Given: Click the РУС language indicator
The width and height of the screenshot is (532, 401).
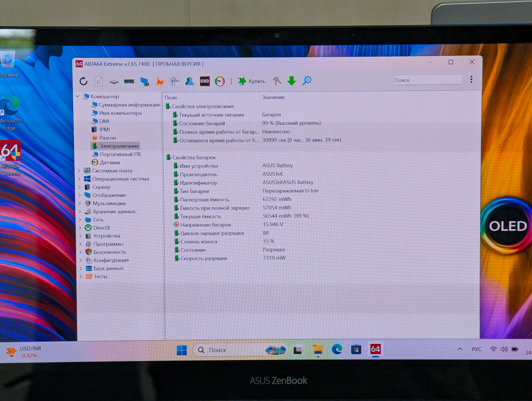Looking at the screenshot, I should [x=476, y=349].
